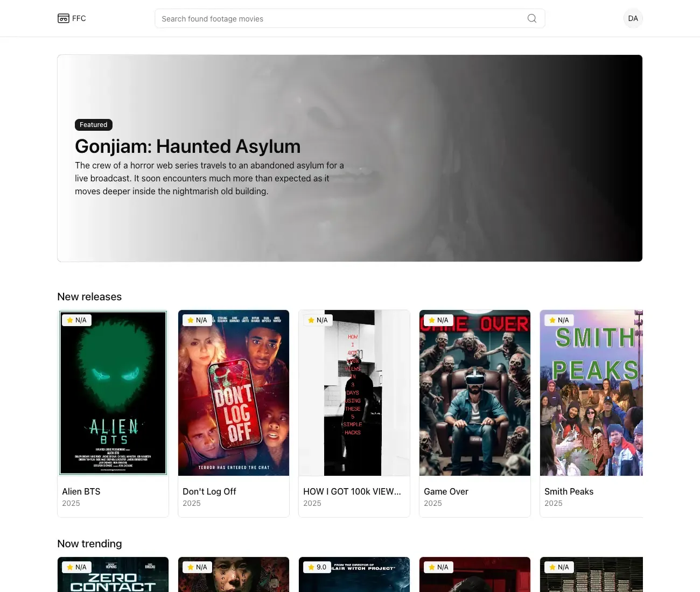Open the DA account avatar
700x592 pixels.
pyautogui.click(x=633, y=18)
